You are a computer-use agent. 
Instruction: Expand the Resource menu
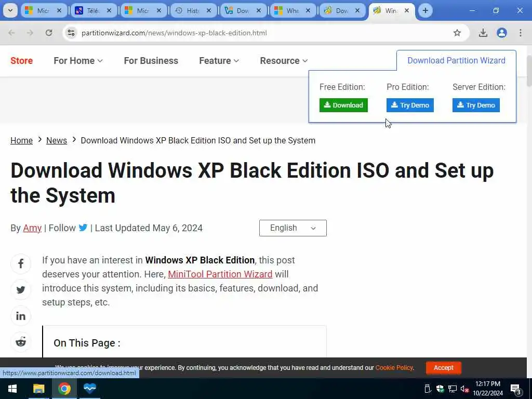[x=284, y=60]
